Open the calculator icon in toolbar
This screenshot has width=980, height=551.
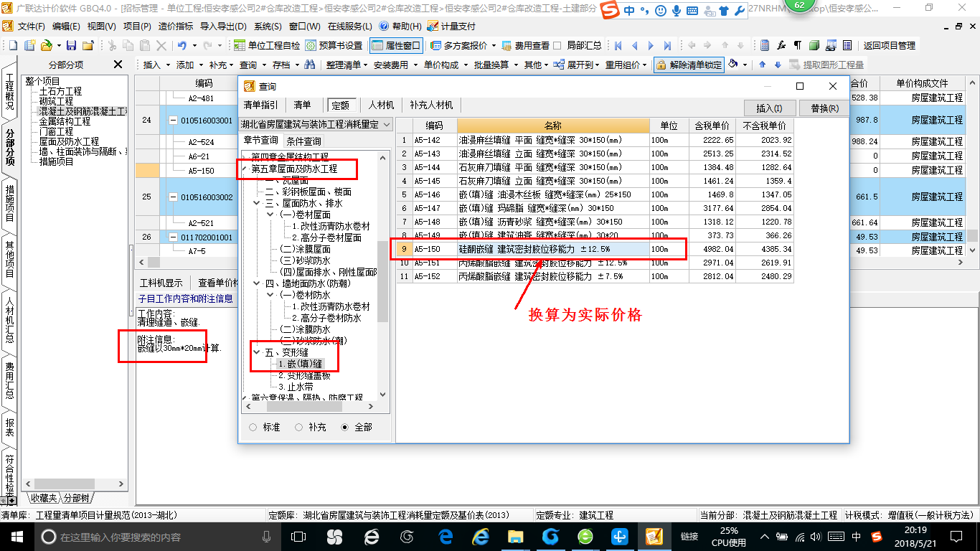pyautogui.click(x=765, y=45)
